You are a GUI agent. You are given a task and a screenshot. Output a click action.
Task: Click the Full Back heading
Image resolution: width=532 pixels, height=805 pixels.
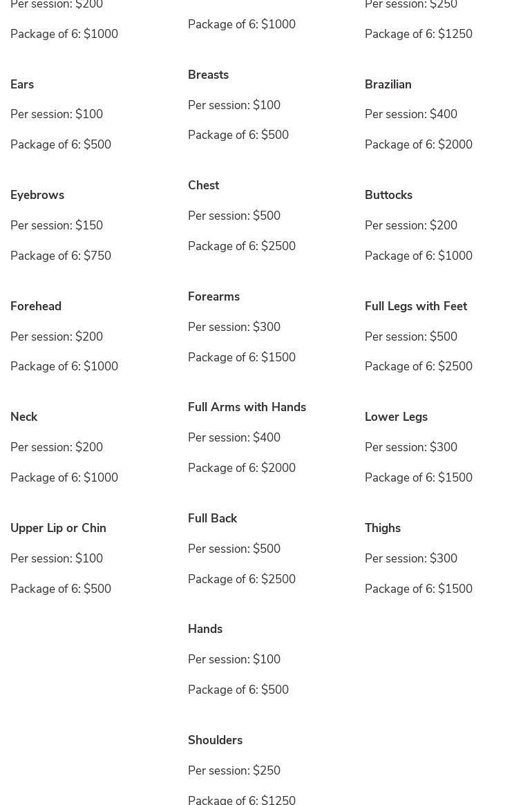212,518
